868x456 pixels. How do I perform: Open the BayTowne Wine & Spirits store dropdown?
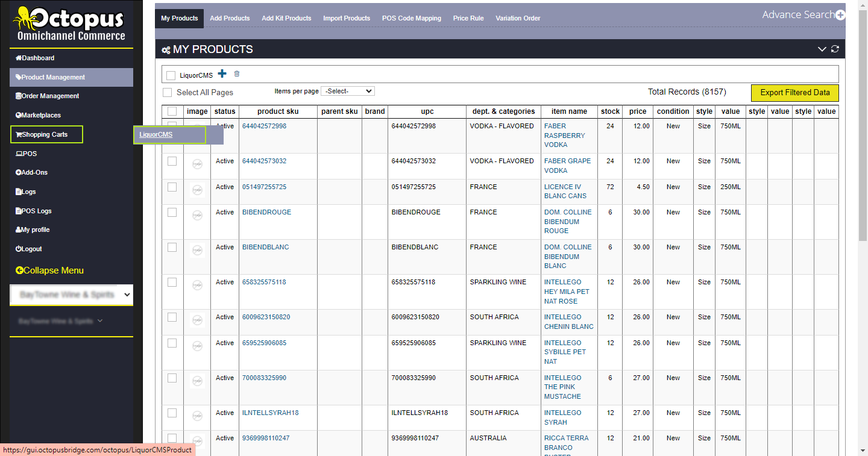pyautogui.click(x=72, y=295)
